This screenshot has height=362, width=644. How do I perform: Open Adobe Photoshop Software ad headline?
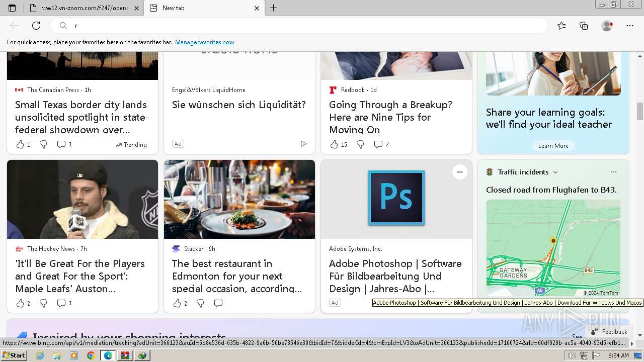tap(395, 276)
